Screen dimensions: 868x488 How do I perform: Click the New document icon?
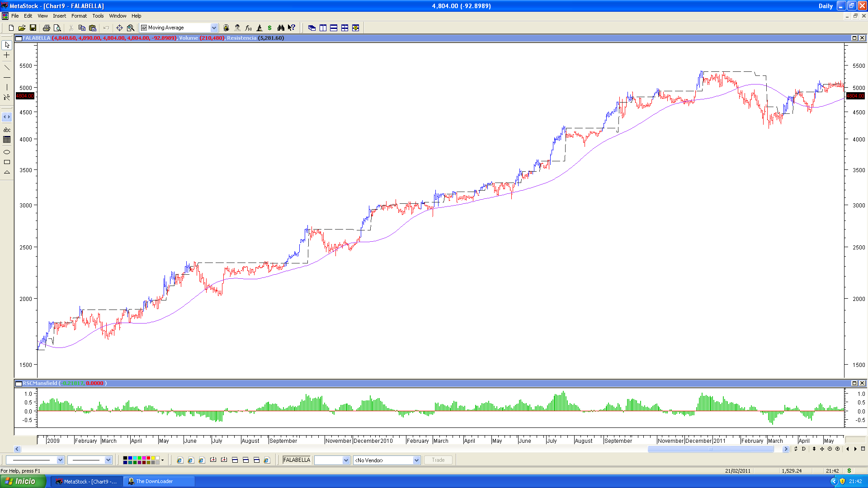tap(11, 28)
